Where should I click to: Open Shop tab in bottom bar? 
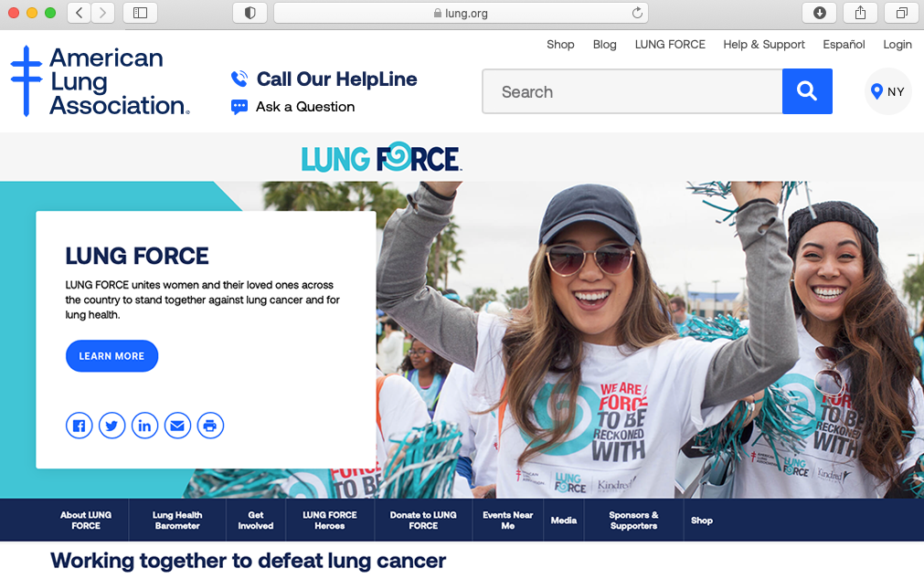pyautogui.click(x=702, y=521)
